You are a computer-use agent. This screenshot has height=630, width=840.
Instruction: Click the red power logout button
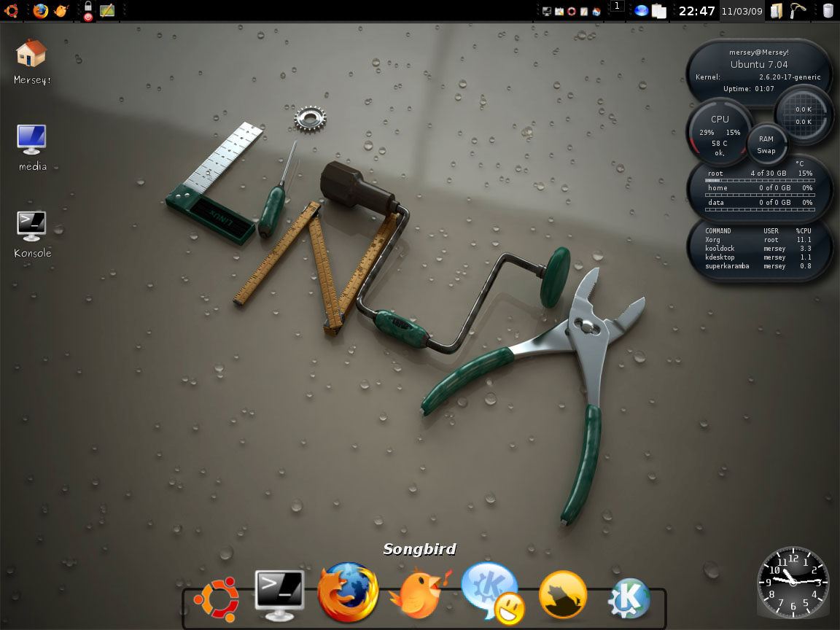click(x=88, y=17)
